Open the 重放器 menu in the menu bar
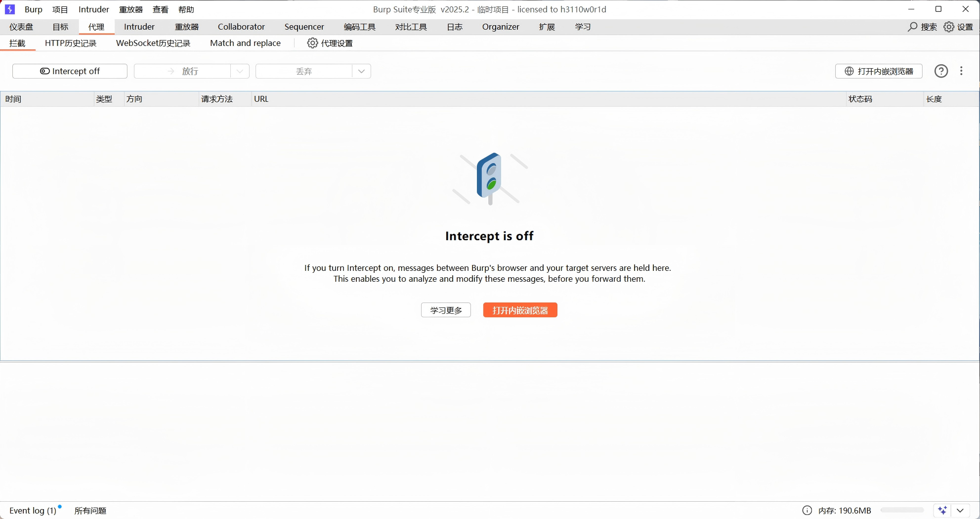 point(131,9)
